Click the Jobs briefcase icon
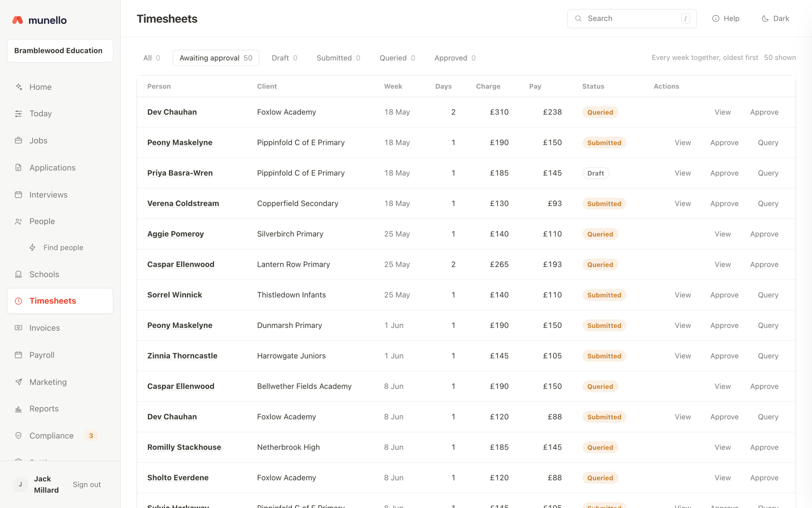Image resolution: width=812 pixels, height=508 pixels. (x=18, y=140)
